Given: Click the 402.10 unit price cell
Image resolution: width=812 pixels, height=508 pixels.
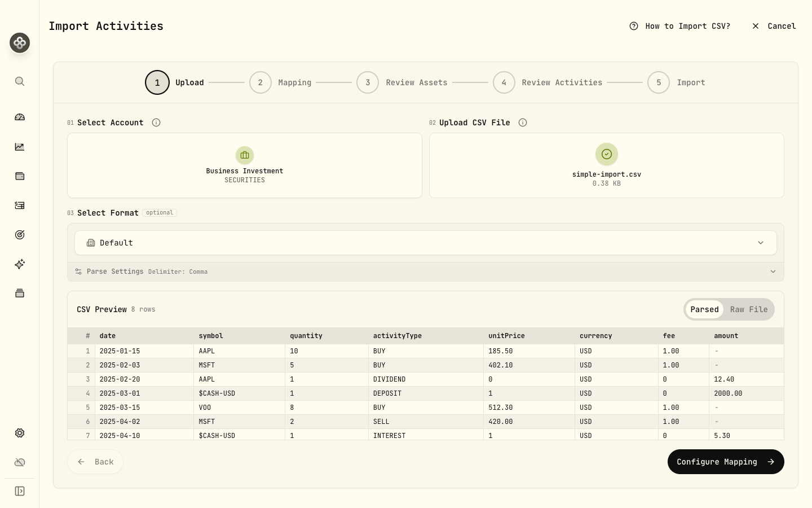Looking at the screenshot, I should point(529,365).
